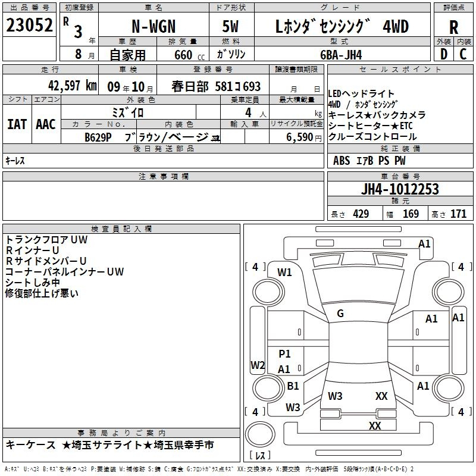Screen dimensions: 476x476
Task: Click the top-left tire [4] indicator
Action: (x=255, y=267)
